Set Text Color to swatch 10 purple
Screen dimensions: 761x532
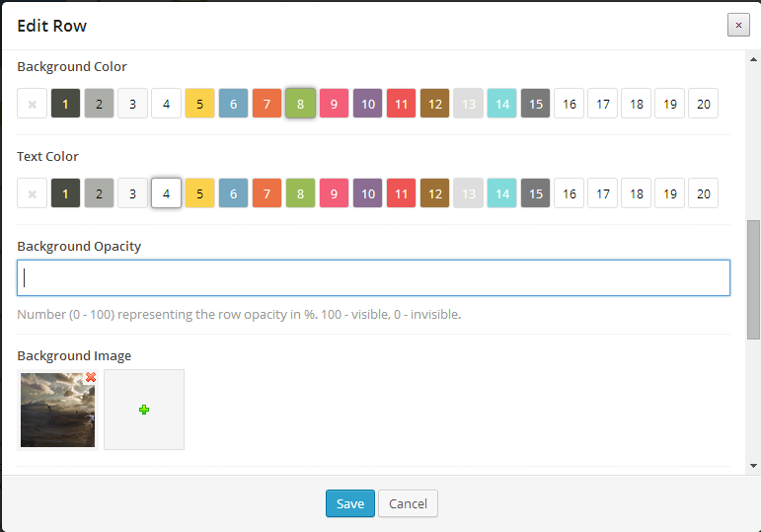(x=368, y=193)
